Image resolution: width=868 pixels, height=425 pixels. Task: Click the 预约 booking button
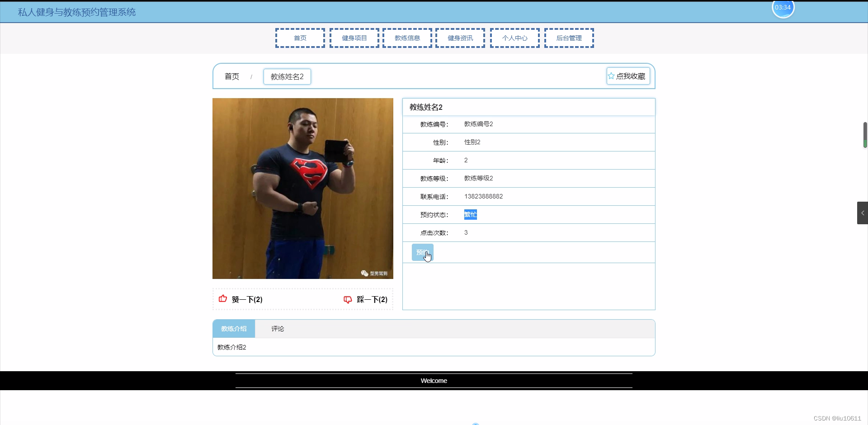point(421,252)
